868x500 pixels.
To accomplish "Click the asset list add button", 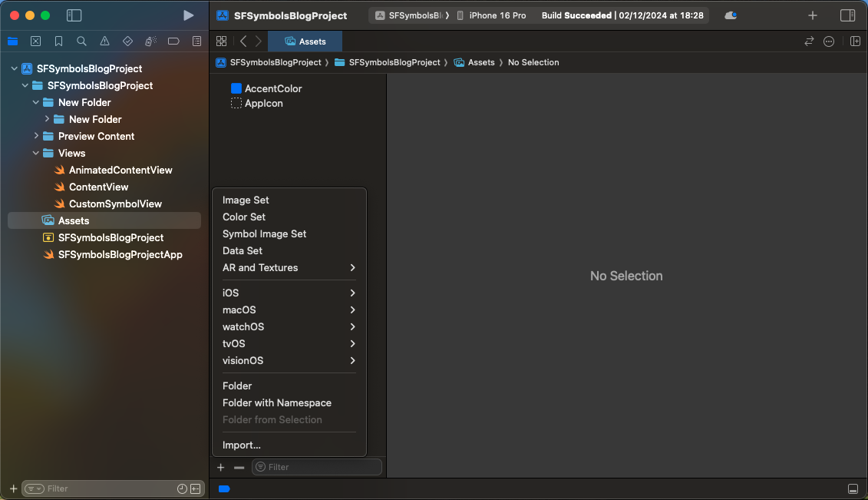I will tap(221, 467).
